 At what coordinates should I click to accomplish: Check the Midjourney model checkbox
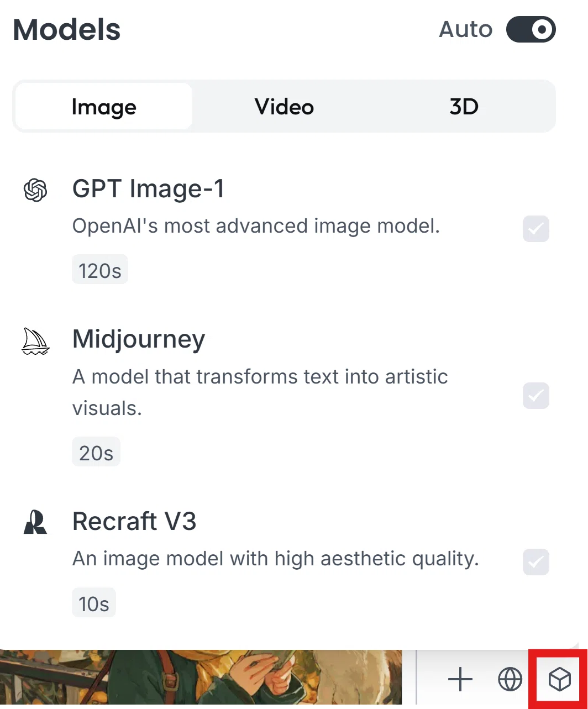536,396
